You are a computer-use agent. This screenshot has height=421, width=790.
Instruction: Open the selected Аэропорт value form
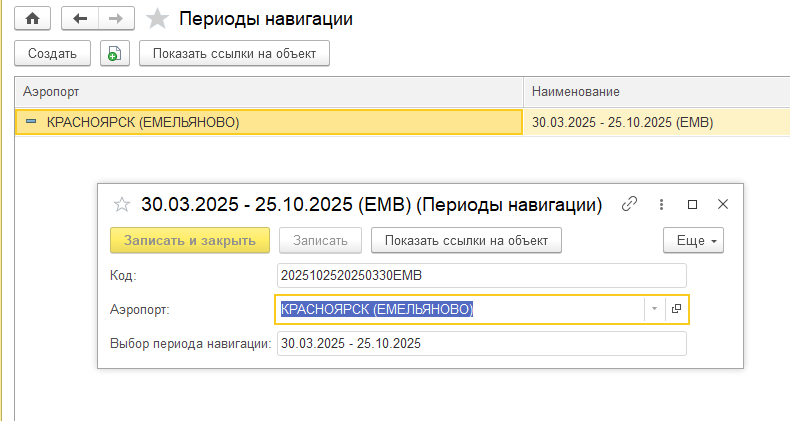pos(677,309)
